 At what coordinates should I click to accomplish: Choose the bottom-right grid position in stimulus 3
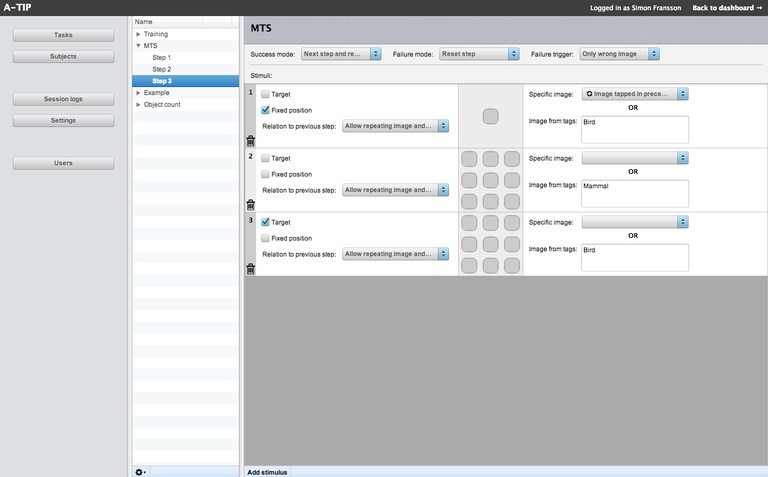click(512, 265)
